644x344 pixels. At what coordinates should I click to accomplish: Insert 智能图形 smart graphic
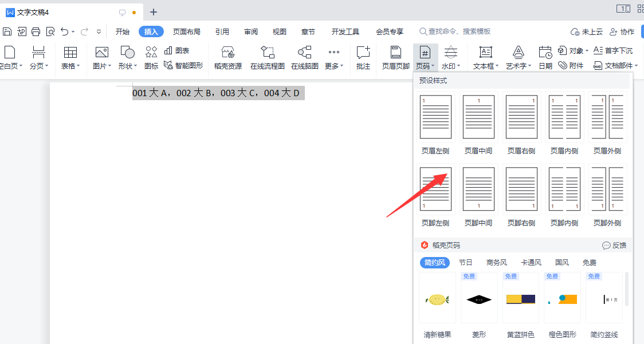[x=183, y=65]
